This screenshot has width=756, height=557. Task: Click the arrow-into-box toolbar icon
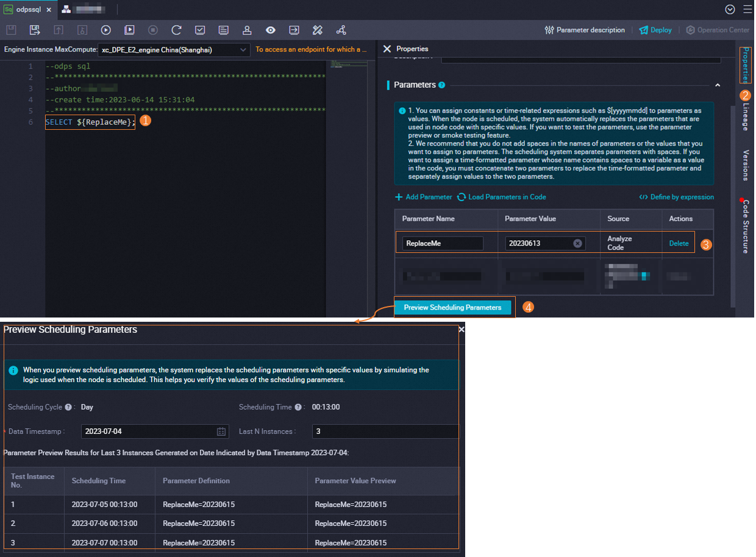click(294, 30)
